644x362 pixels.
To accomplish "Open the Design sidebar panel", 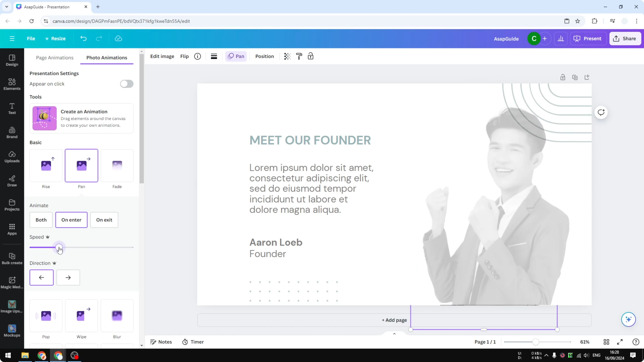I will [x=12, y=60].
